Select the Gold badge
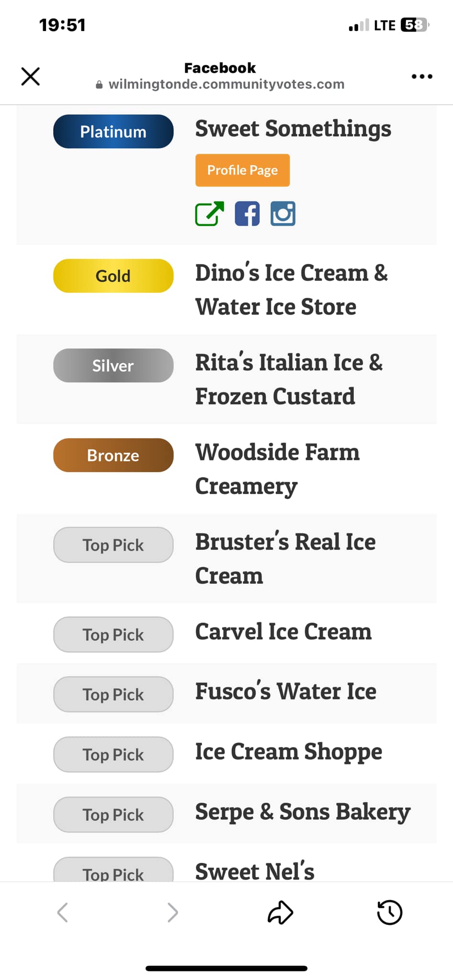Screen dimensions: 453x980 (113, 276)
